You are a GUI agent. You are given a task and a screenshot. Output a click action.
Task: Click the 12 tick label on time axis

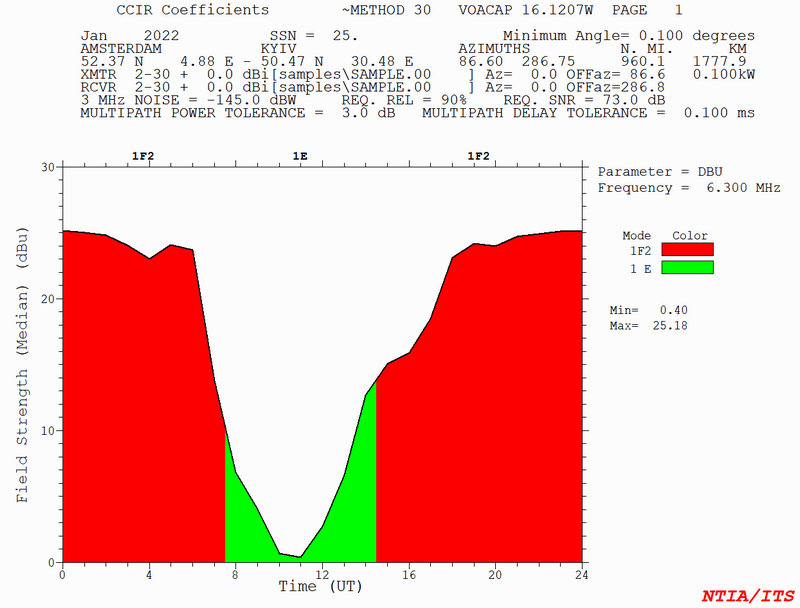click(322, 575)
